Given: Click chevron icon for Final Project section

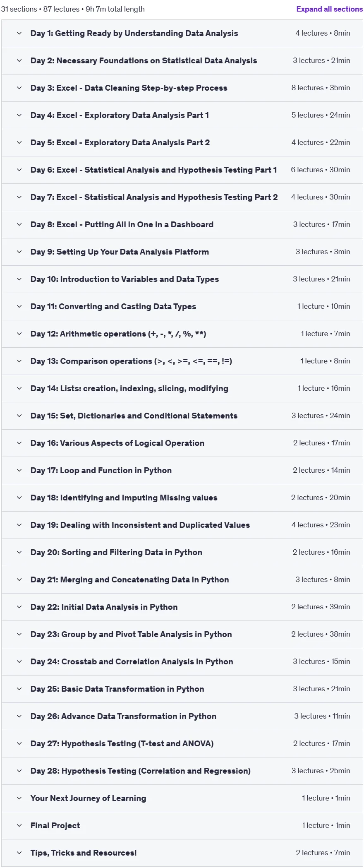Looking at the screenshot, I should click(19, 825).
